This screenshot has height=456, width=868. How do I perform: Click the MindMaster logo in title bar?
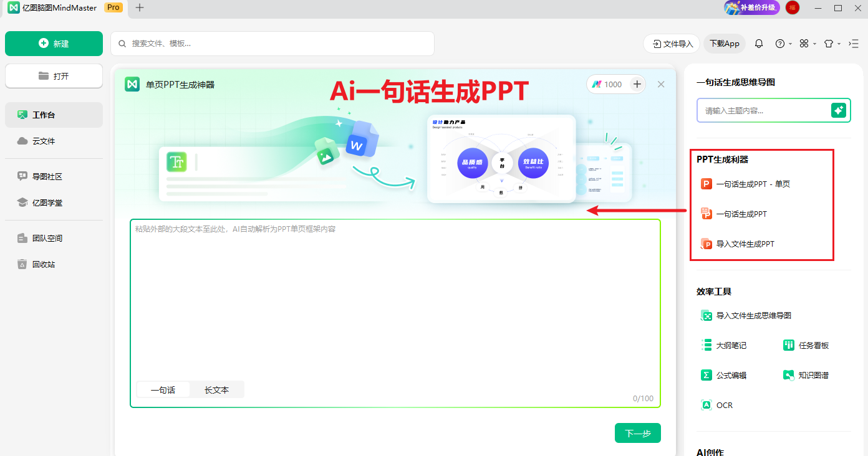pyautogui.click(x=13, y=7)
